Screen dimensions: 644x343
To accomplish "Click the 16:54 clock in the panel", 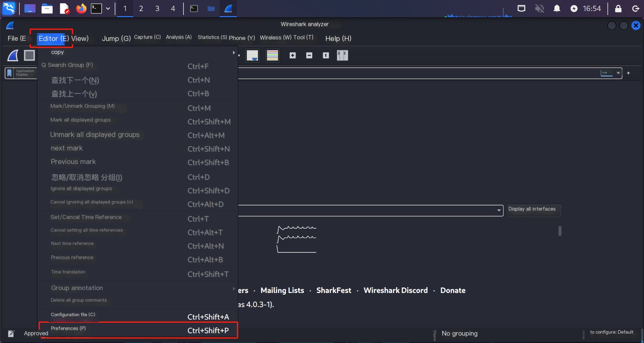I will click(592, 8).
